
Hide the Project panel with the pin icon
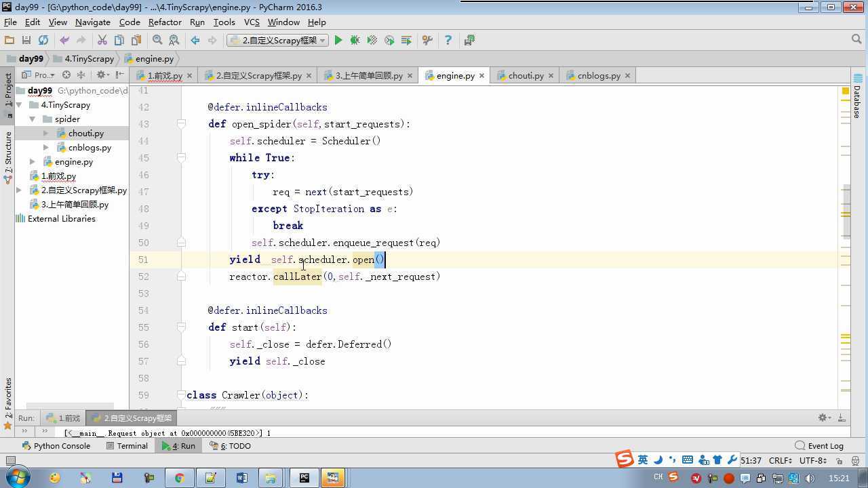pyautogui.click(x=119, y=75)
